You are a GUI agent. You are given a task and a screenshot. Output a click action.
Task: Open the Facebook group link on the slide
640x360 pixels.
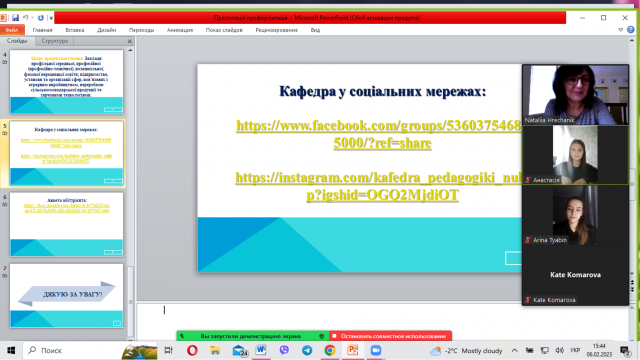[379, 134]
